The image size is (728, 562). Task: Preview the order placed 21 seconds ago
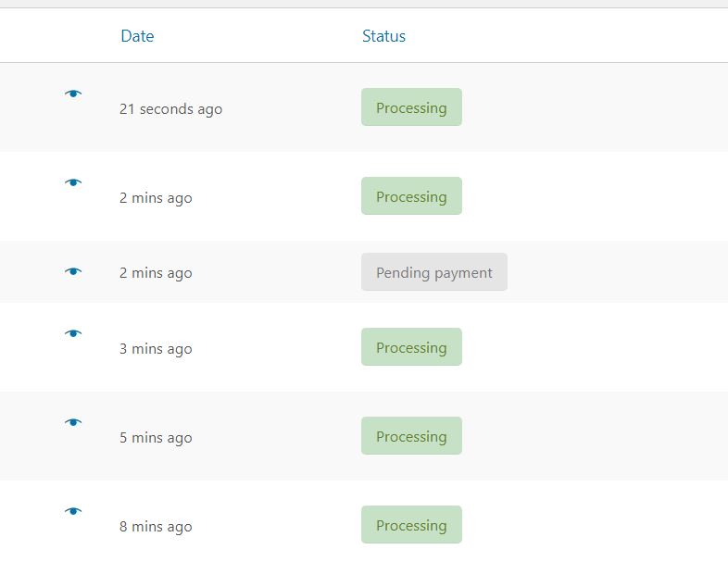coord(73,94)
